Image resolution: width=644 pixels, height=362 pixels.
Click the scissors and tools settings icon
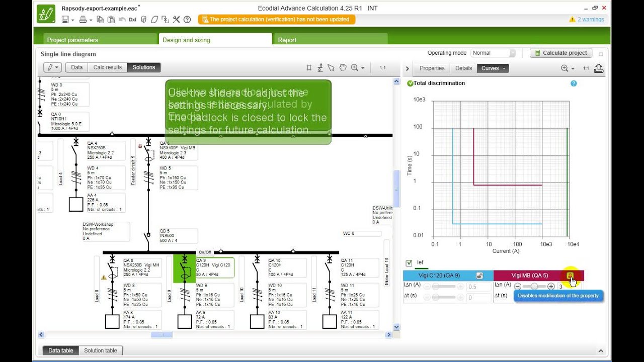click(176, 20)
